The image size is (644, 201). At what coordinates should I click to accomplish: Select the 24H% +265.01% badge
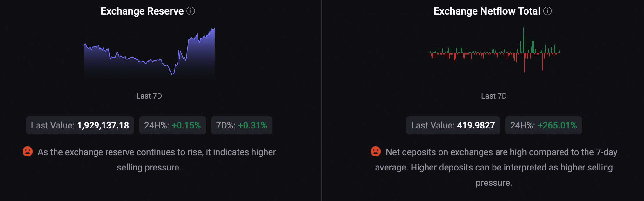coord(543,125)
